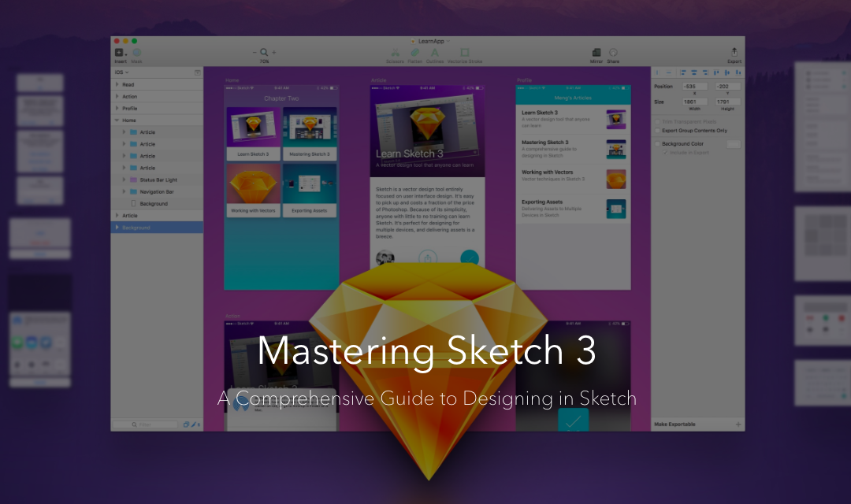Distribute layers vertically in the inspector
This screenshot has width=851, height=504.
(669, 72)
